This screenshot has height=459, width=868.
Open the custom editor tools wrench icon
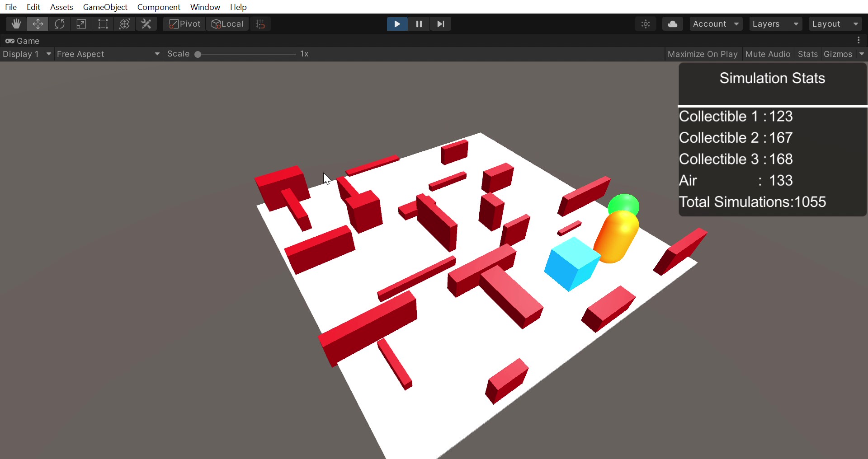(146, 23)
